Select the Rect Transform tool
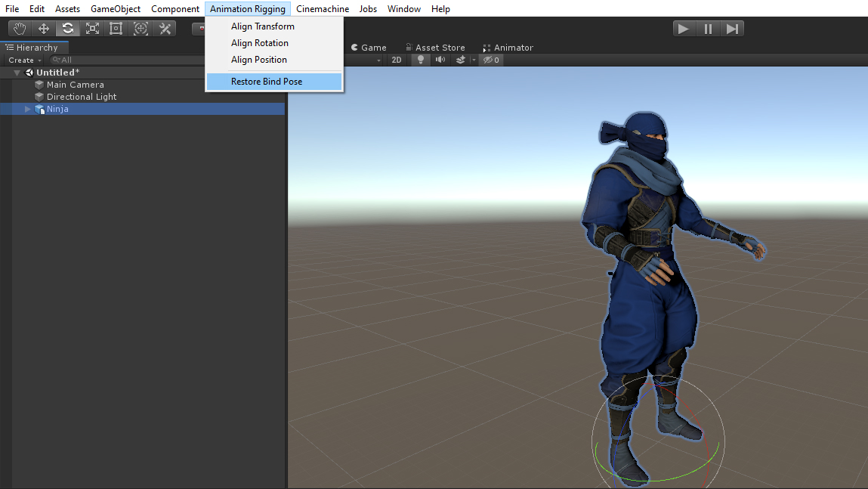The width and height of the screenshot is (868, 489). (x=116, y=29)
